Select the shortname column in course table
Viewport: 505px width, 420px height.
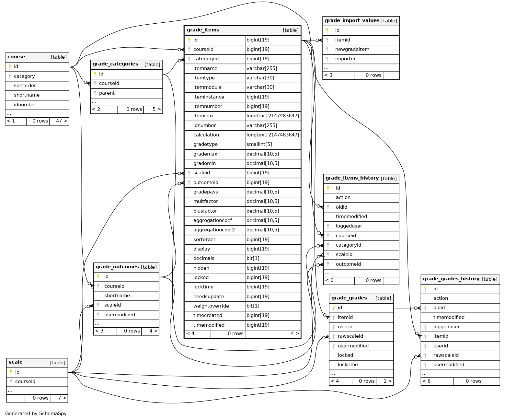(x=37, y=95)
